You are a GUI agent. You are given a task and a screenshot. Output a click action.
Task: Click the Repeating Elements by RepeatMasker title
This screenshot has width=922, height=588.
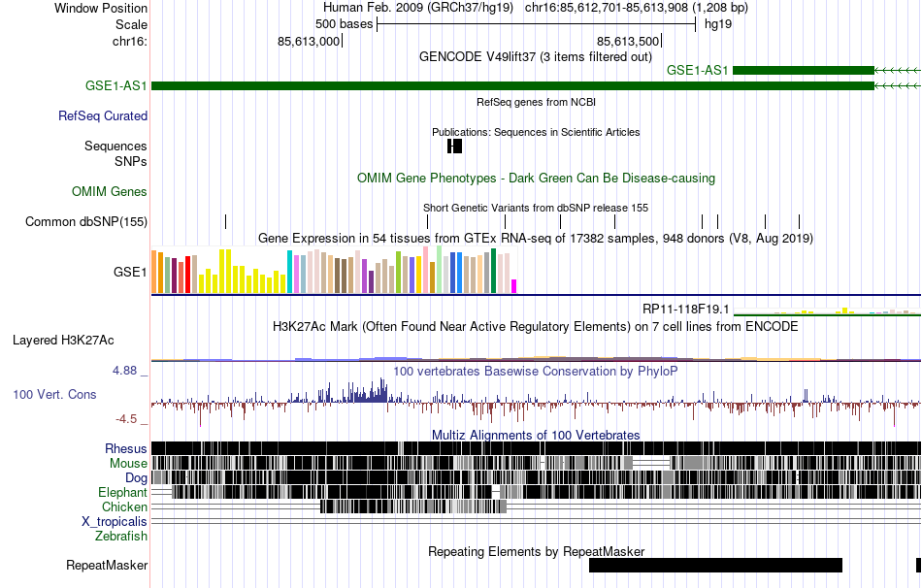(x=536, y=551)
